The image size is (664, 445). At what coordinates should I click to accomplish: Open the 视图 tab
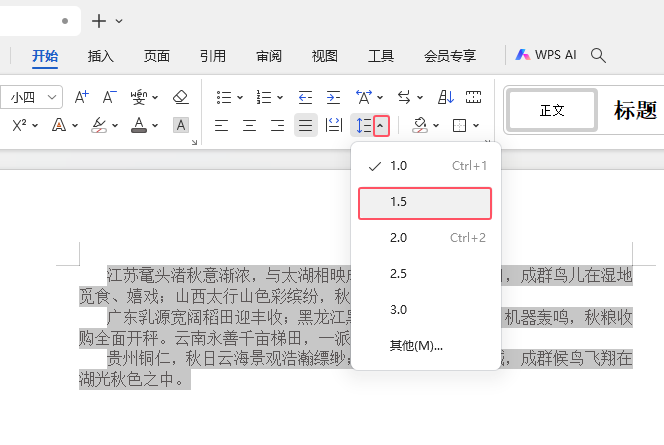(325, 56)
